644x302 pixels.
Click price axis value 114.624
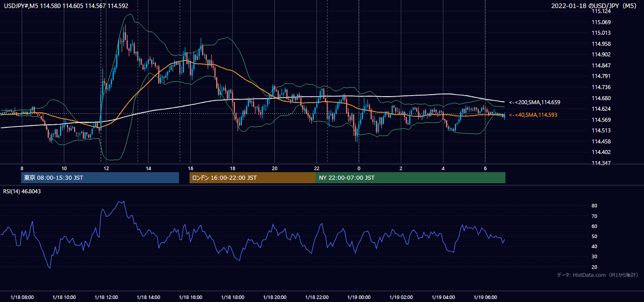(601, 109)
